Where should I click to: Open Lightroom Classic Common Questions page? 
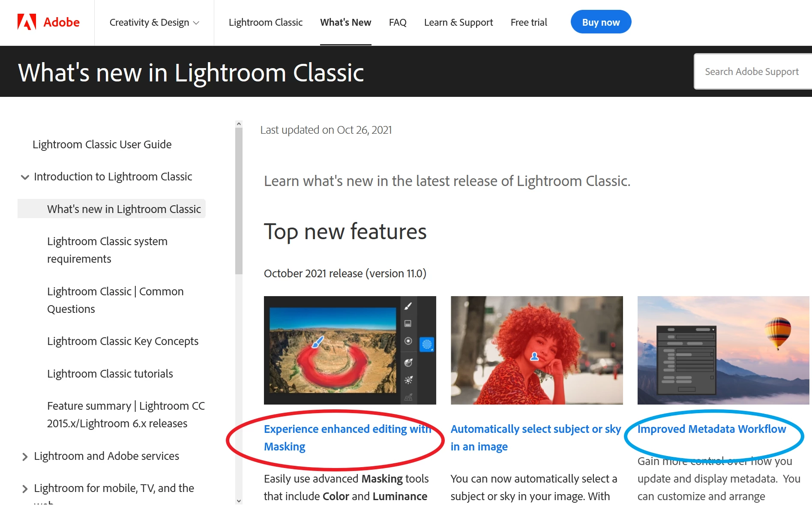pyautogui.click(x=115, y=300)
